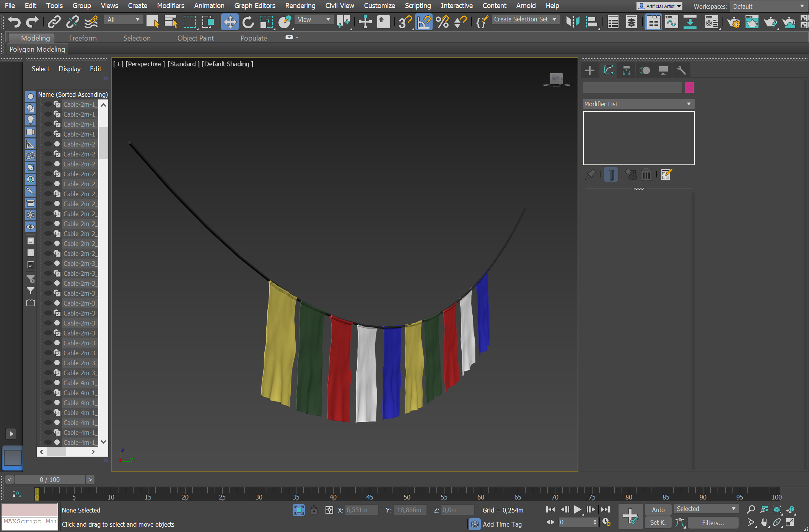Open Render Setup teapot-gear icon
Screen dimensions: 809x532
pyautogui.click(x=733, y=22)
